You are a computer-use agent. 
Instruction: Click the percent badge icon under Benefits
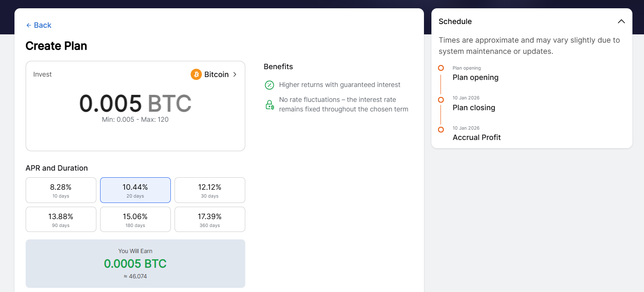(x=269, y=85)
